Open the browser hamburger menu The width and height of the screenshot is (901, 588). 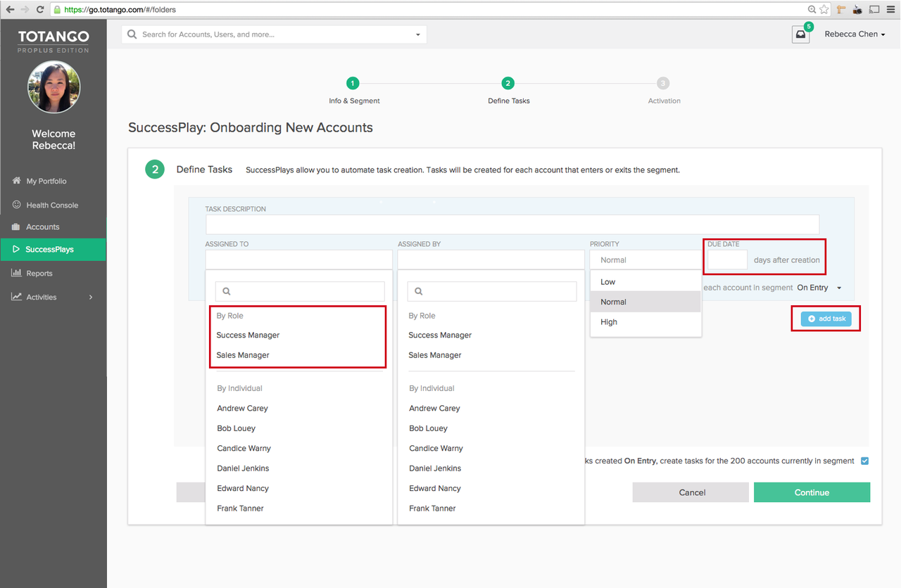(x=890, y=10)
